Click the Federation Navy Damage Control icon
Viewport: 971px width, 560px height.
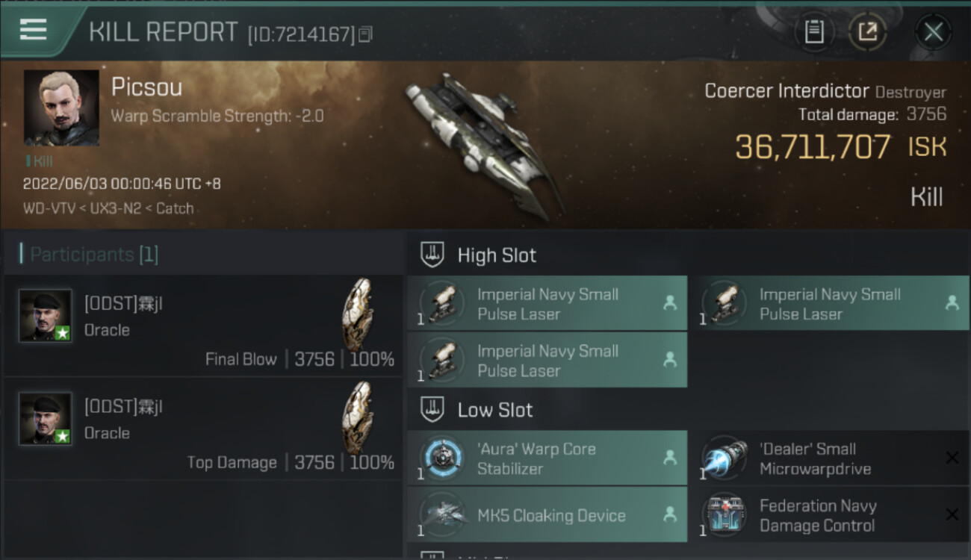(725, 515)
